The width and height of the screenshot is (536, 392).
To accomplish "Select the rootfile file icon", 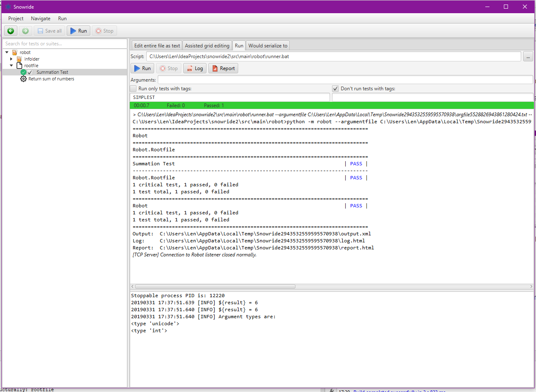I will pos(19,66).
